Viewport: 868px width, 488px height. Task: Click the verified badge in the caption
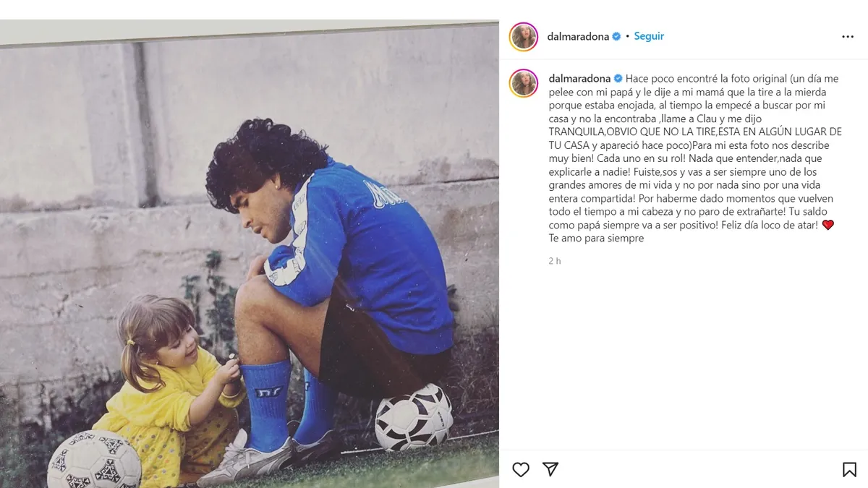[618, 79]
